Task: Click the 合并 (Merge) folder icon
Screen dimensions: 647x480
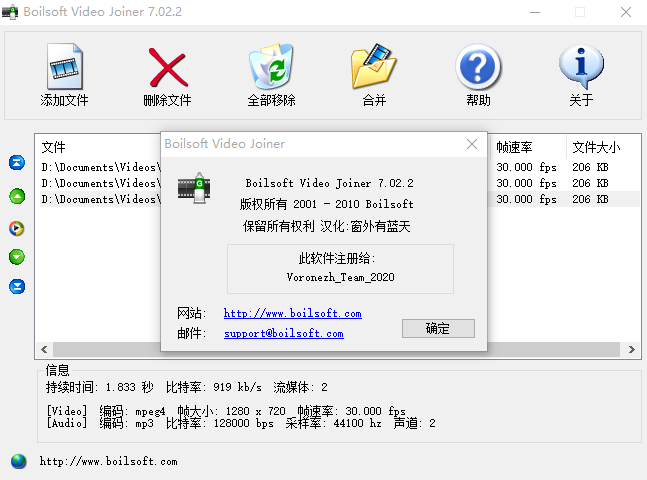Action: coord(374,66)
